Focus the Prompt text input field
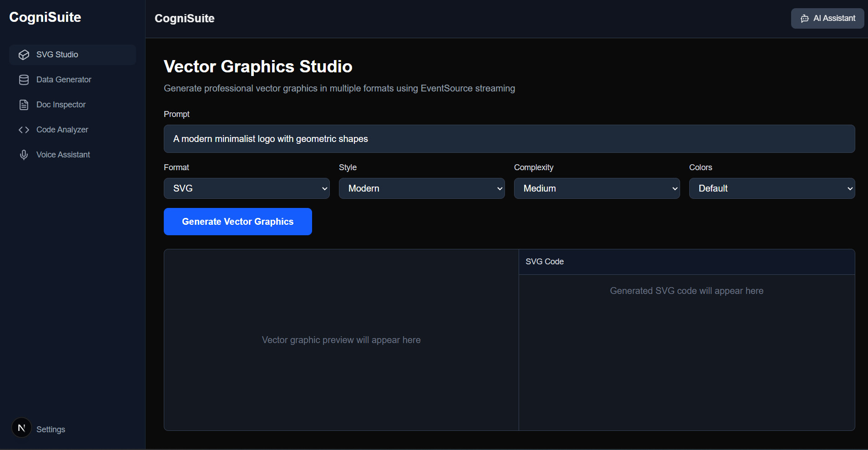868x450 pixels. tap(509, 139)
